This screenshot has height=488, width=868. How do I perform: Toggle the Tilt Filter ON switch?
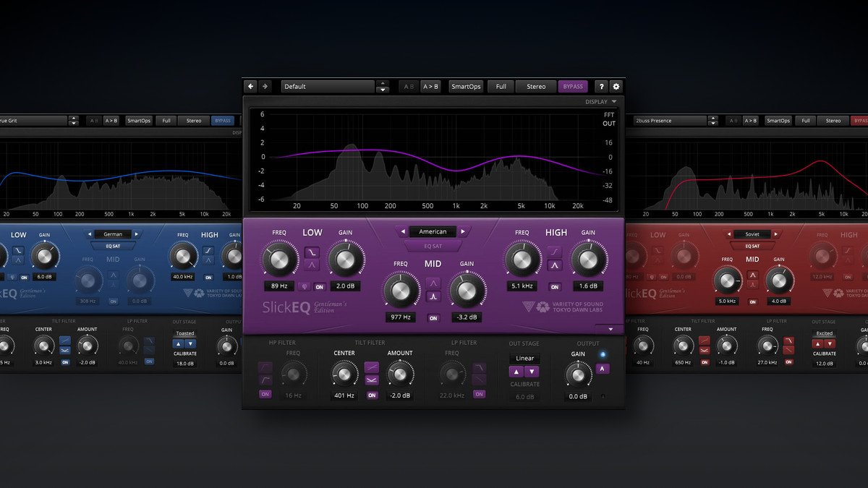[372, 395]
